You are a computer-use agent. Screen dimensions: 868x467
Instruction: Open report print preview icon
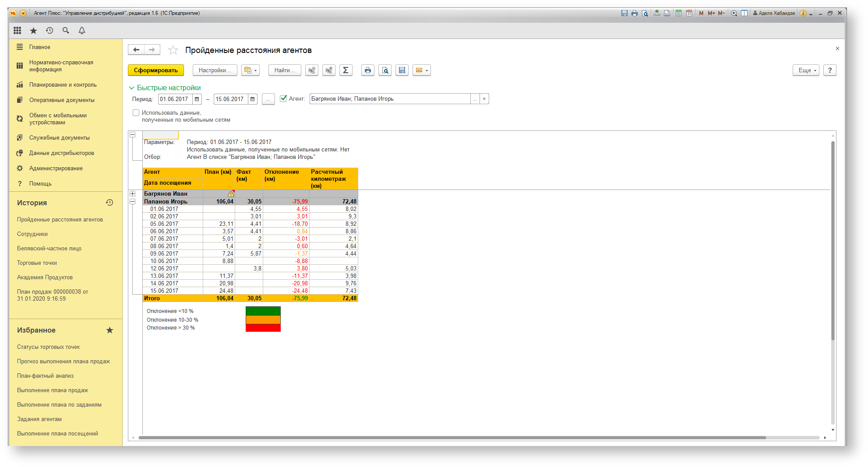coord(385,70)
